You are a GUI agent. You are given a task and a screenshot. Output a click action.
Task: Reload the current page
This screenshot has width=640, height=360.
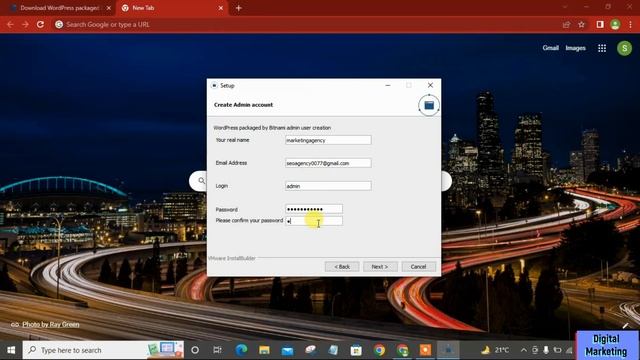(40, 24)
